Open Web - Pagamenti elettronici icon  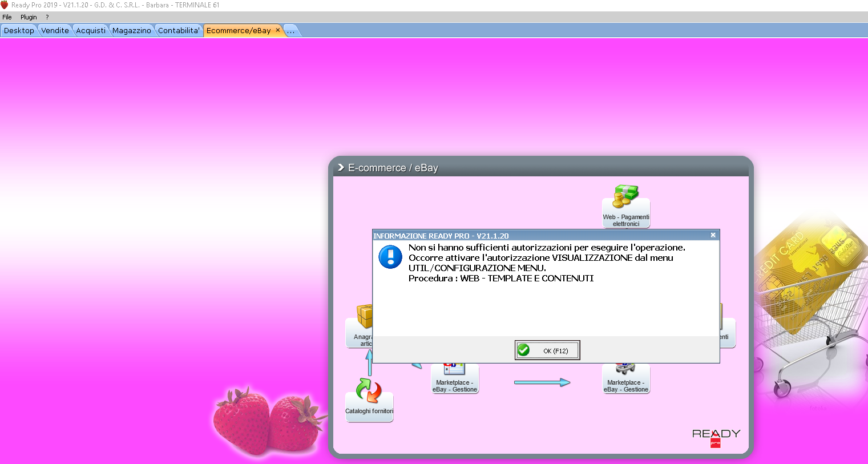pyautogui.click(x=626, y=206)
